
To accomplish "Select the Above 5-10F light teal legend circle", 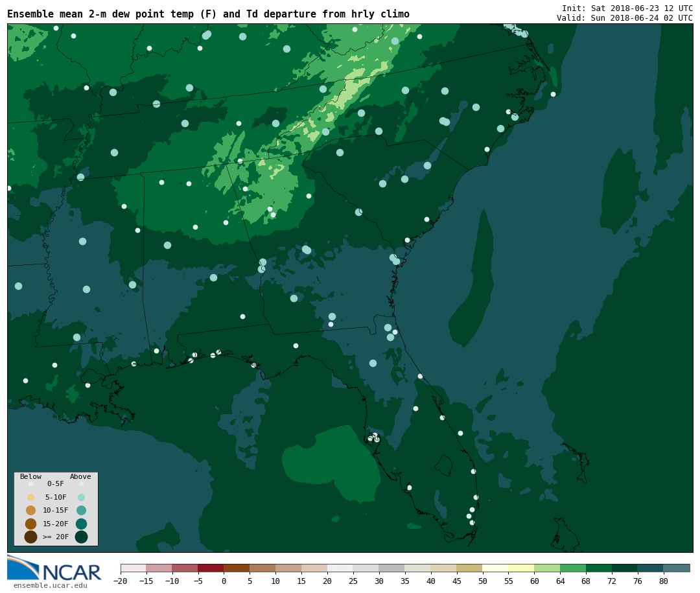I will (81, 497).
